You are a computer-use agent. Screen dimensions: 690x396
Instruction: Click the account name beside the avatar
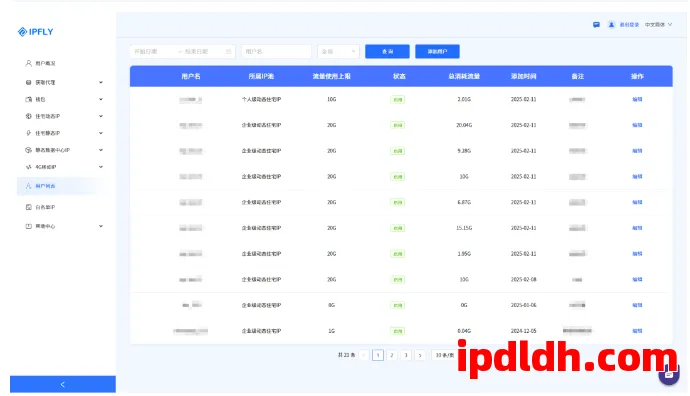(x=629, y=25)
